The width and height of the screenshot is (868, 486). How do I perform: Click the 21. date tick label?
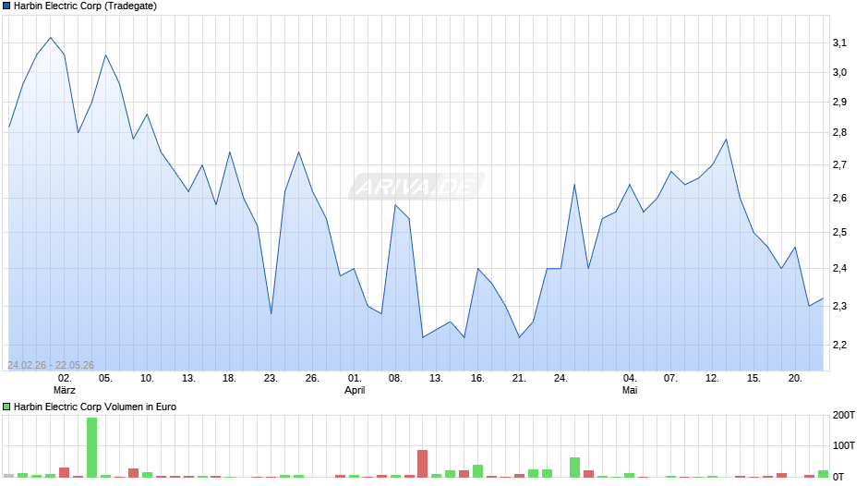[519, 378]
